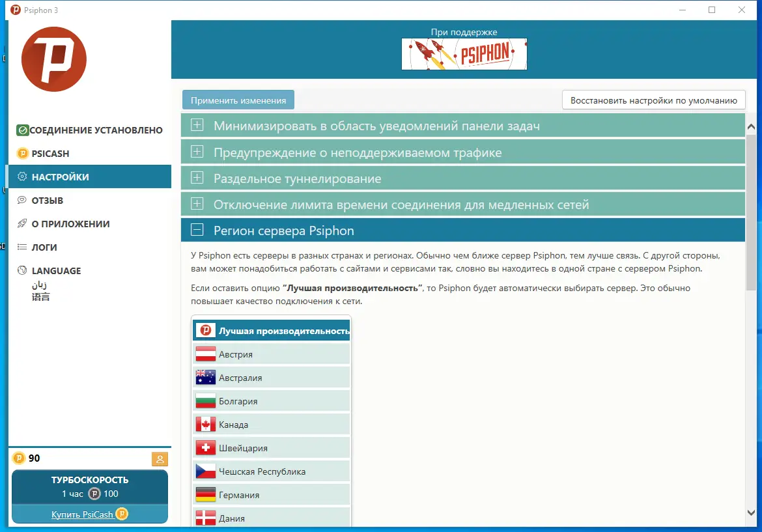Select Лучшая производительность server option

(x=272, y=331)
